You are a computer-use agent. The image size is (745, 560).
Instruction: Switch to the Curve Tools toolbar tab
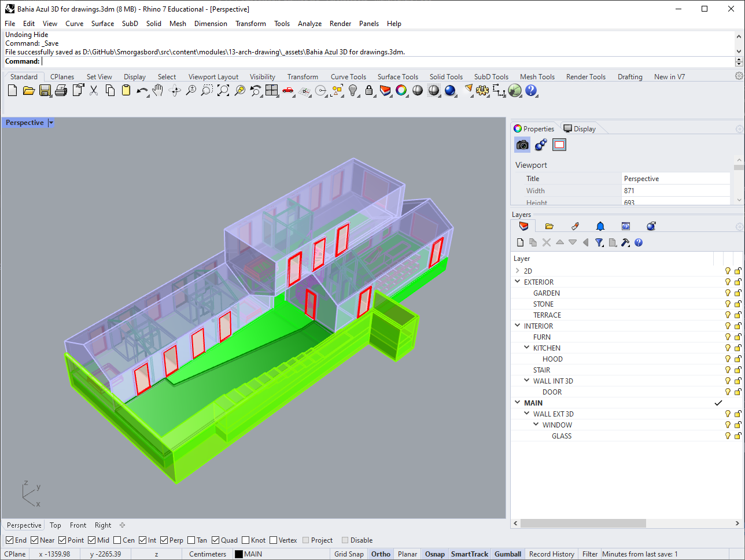pos(348,77)
